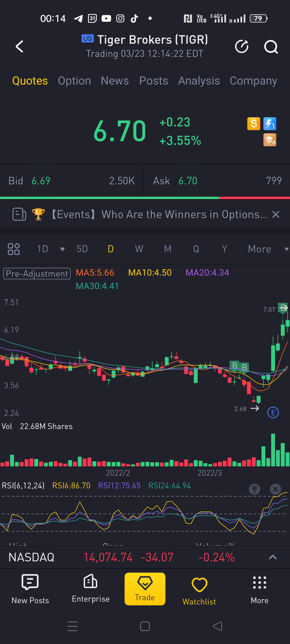Tap the Tiger Brokers (TIGR) title
Viewport: 290px width, 644px height.
click(x=153, y=40)
